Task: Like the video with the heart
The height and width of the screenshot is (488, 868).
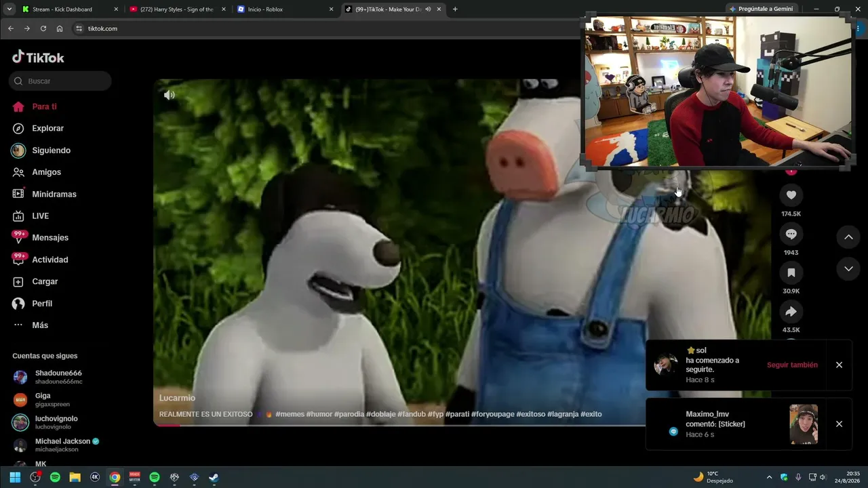Action: (x=791, y=195)
